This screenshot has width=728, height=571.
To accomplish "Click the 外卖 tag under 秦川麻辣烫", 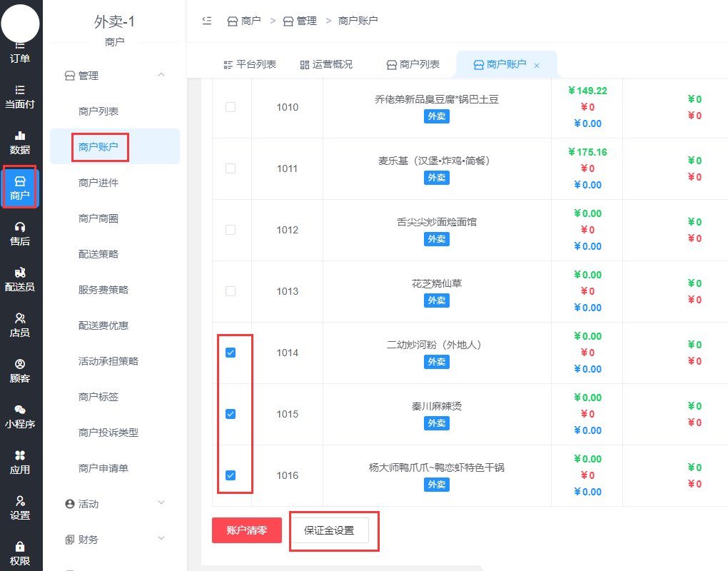I will (436, 423).
